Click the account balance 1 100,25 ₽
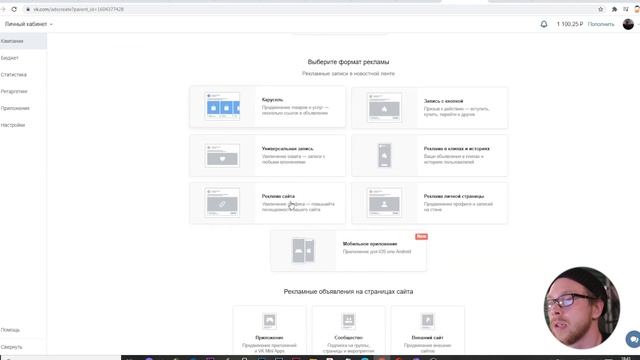 570,24
